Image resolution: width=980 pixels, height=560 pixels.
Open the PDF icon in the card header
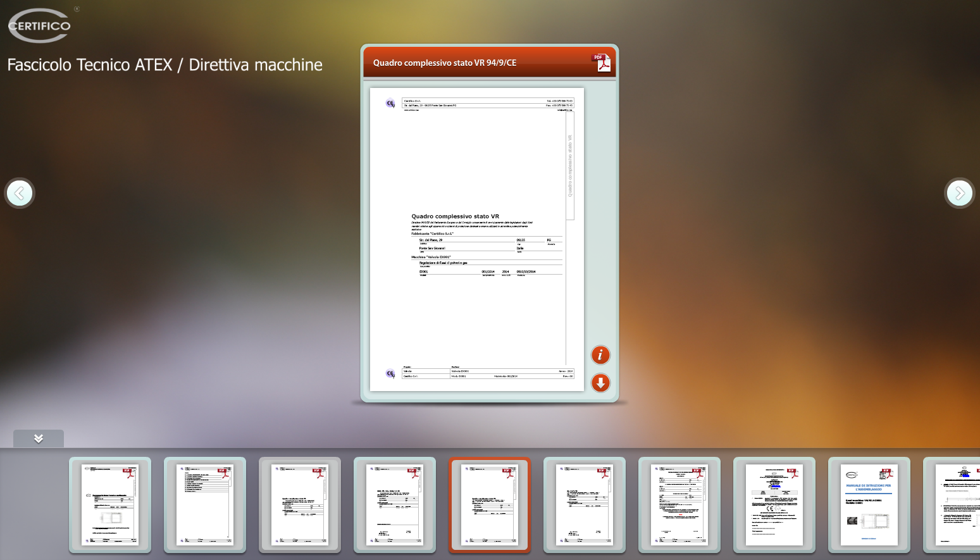(601, 63)
